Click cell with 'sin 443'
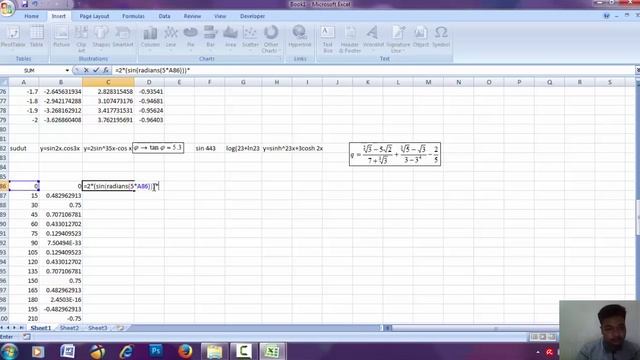640x360 pixels. 209,149
